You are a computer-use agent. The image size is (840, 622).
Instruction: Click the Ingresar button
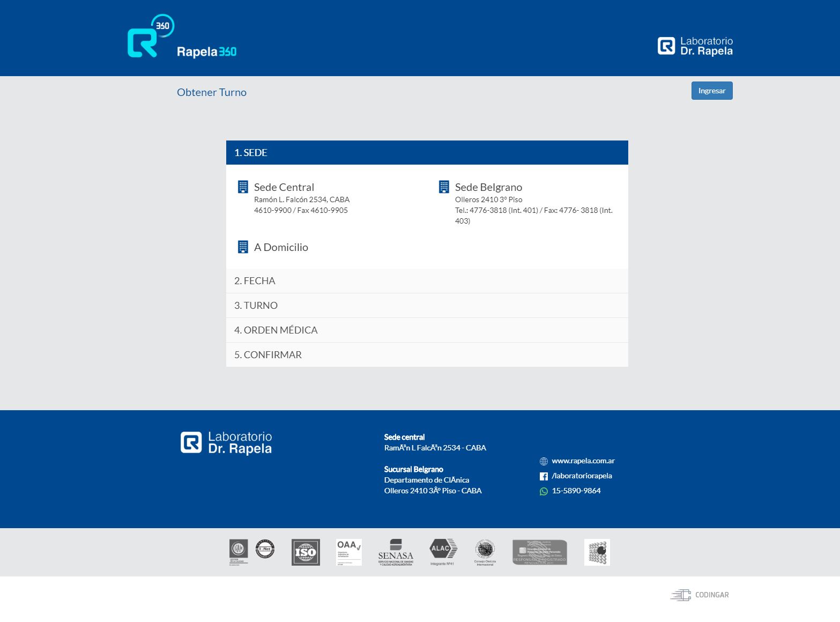[x=712, y=91]
